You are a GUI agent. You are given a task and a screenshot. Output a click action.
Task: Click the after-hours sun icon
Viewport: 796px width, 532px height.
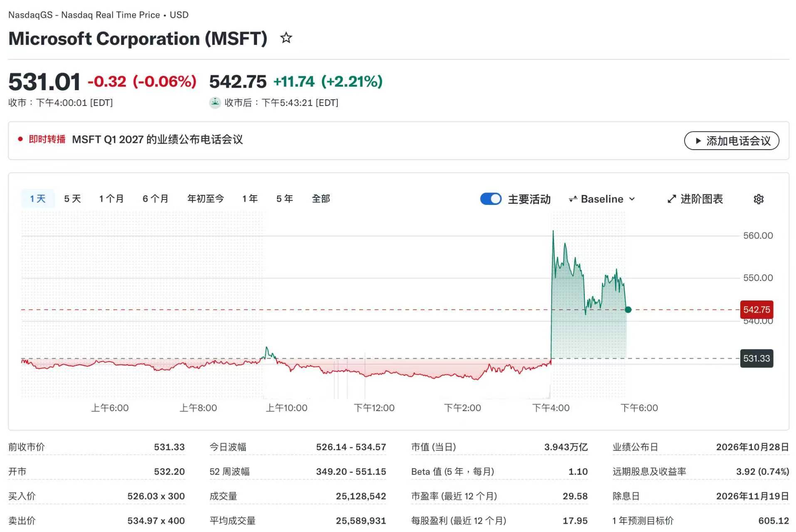pyautogui.click(x=215, y=102)
